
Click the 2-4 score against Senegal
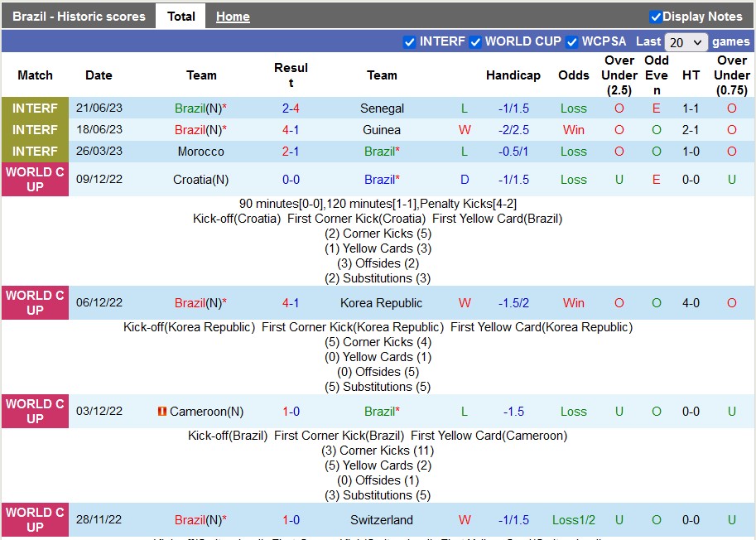[291, 108]
